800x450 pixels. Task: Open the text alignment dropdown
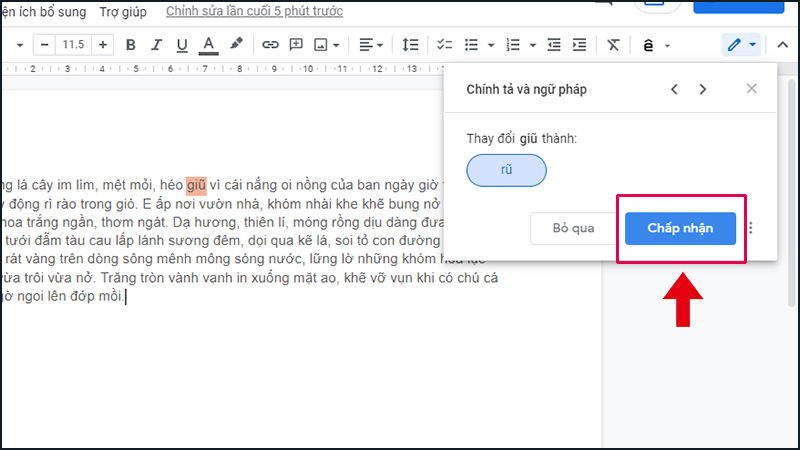click(x=371, y=45)
